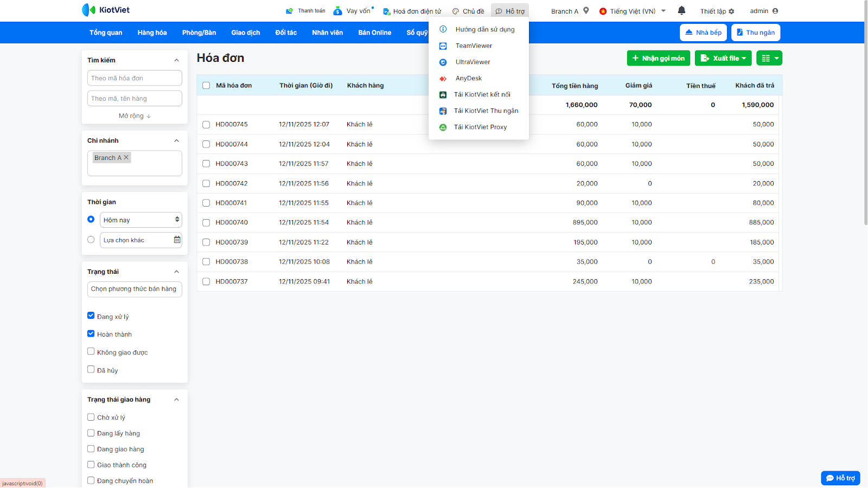868x488 pixels.
Task: Open the notifications bell
Action: [682, 10]
